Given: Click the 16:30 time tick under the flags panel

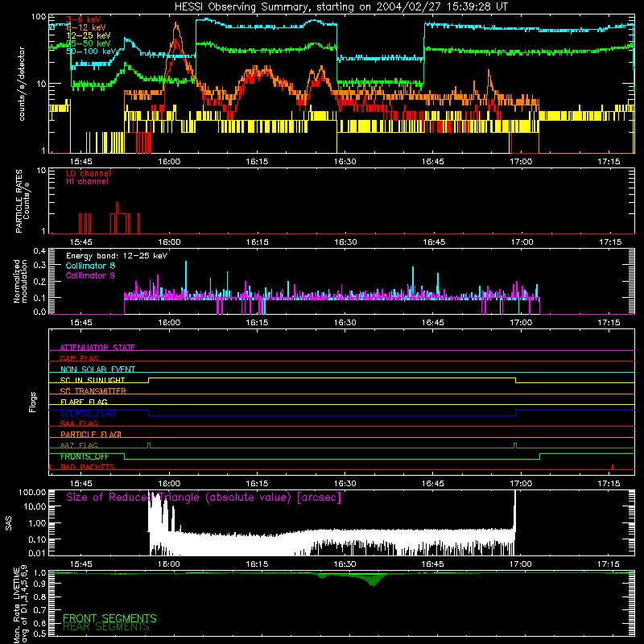Looking at the screenshot, I should (x=345, y=484).
